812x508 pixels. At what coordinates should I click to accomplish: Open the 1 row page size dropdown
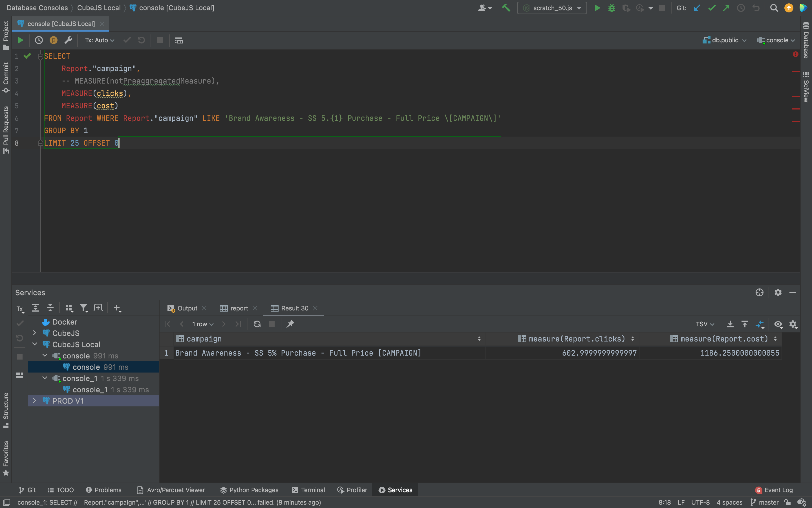203,324
